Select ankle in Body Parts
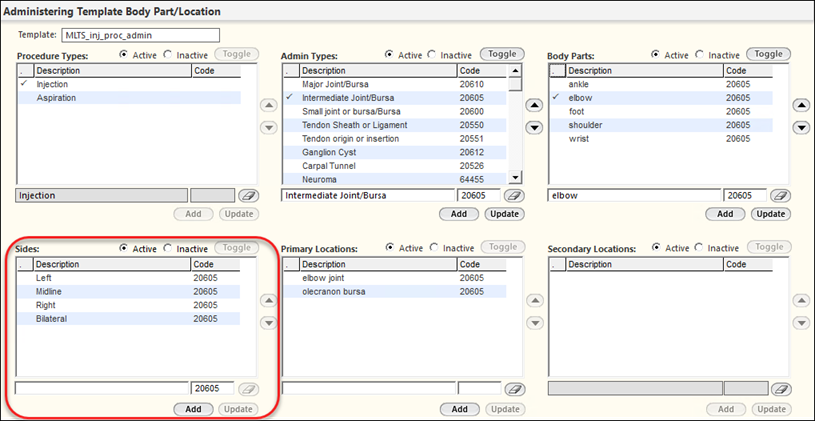This screenshot has height=421, width=815. click(x=661, y=84)
